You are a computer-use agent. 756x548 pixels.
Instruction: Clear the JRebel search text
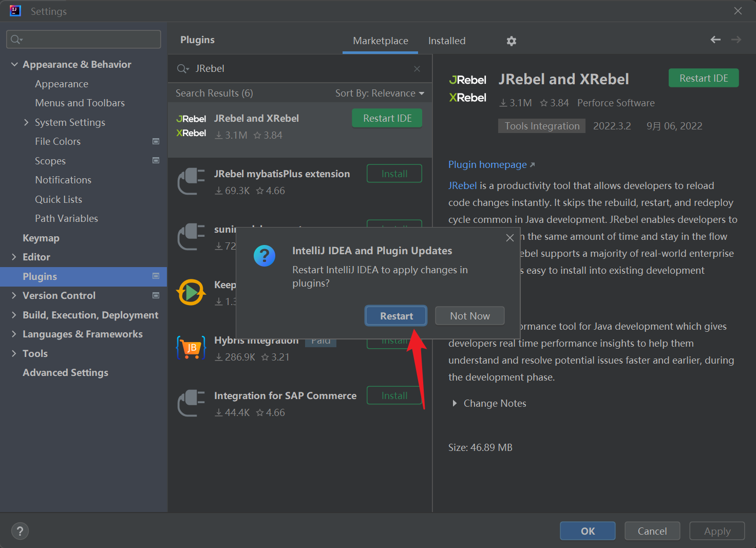pos(417,69)
